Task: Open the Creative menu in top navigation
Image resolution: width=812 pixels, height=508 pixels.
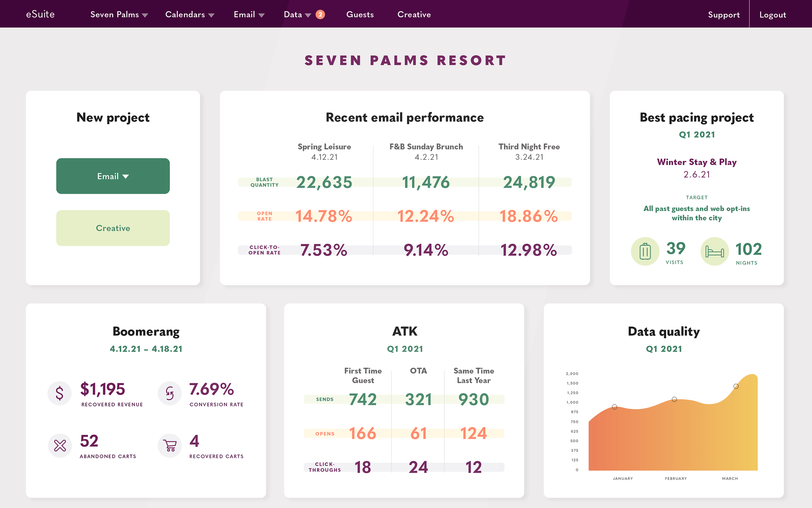Action: [414, 15]
